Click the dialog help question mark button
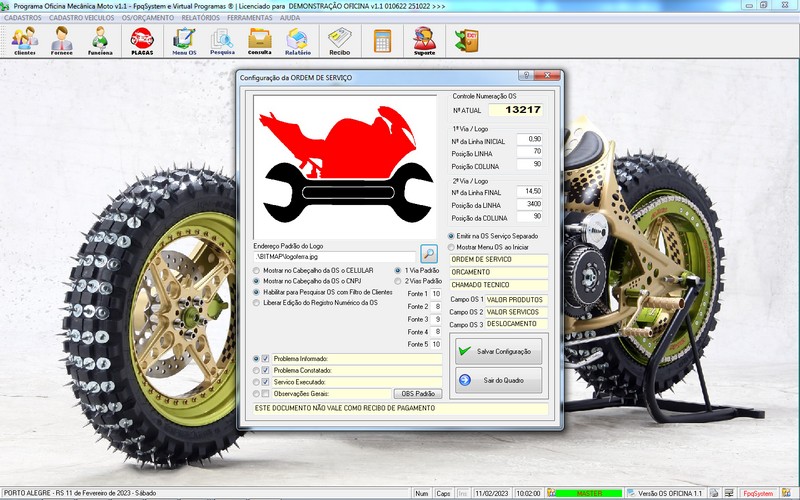This screenshot has height=500, width=800. 526,76
